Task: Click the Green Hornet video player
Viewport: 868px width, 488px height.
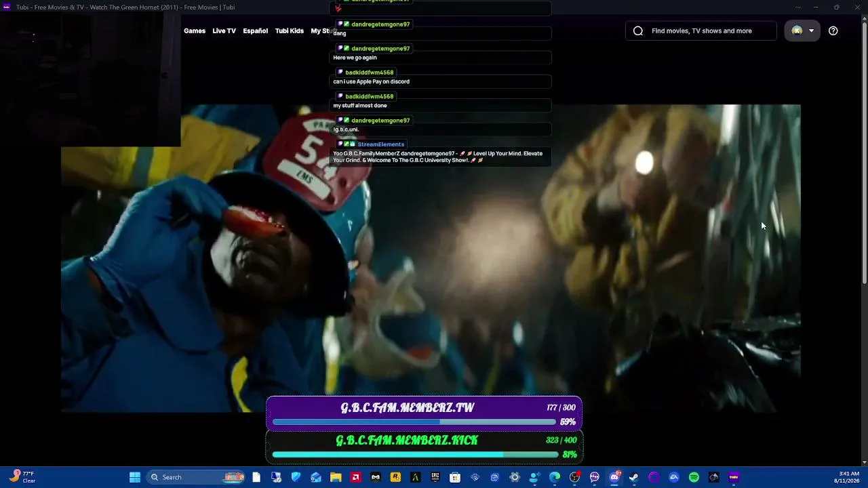Action: pos(431,258)
